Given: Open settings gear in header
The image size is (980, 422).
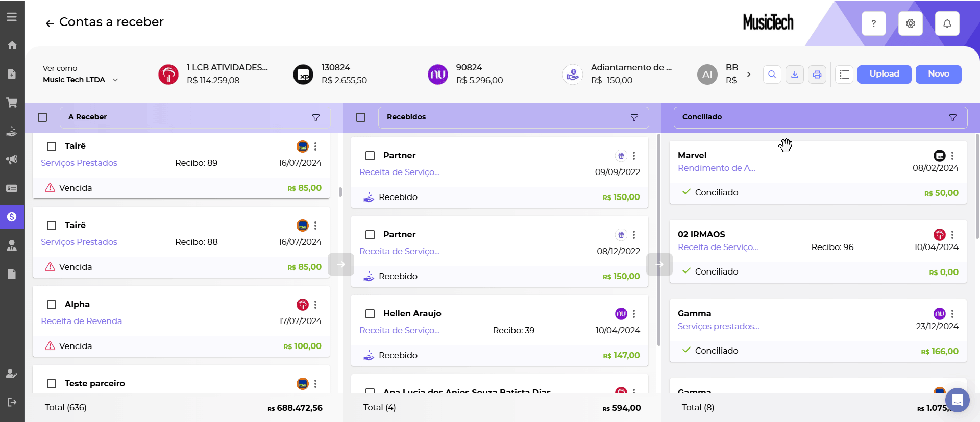Looking at the screenshot, I should [910, 23].
